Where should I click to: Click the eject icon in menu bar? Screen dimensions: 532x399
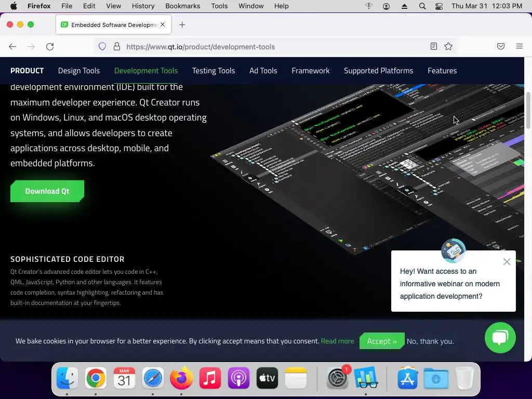404,6
